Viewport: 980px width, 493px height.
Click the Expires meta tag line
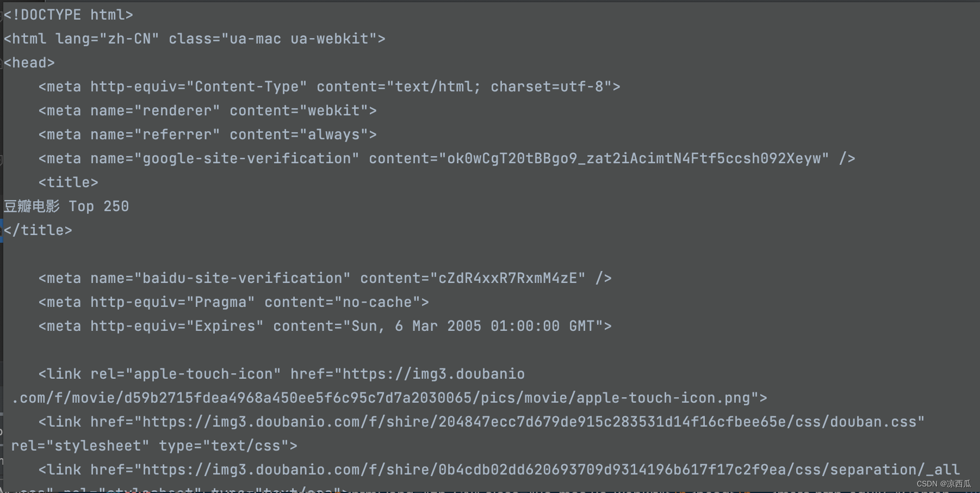pos(325,326)
